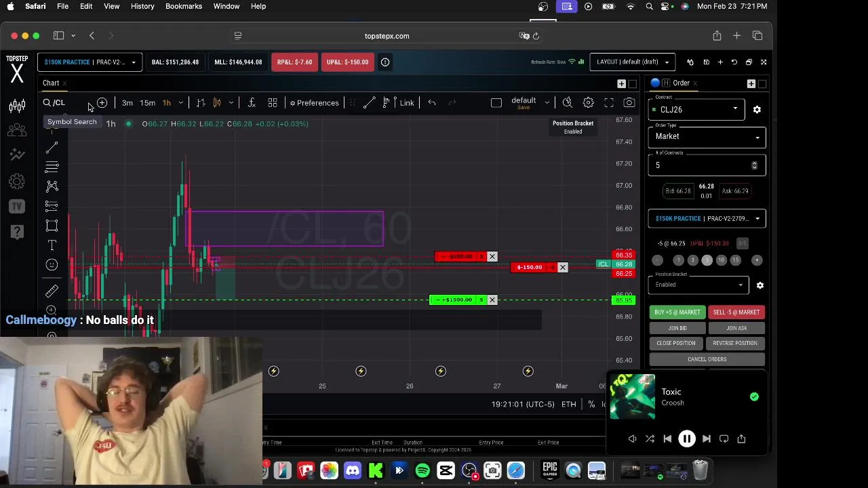Toggle Link chart option
This screenshot has width=868, height=488.
[407, 103]
